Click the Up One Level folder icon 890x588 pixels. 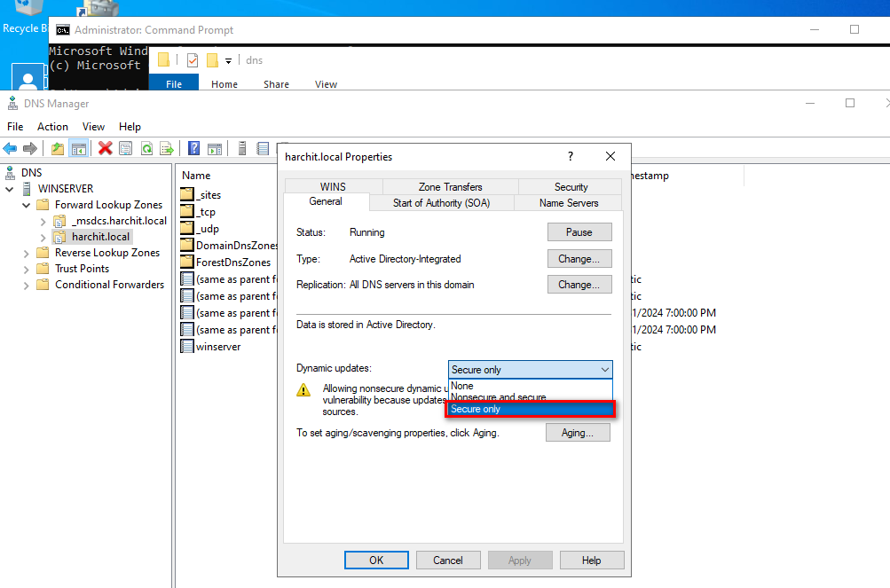58,148
